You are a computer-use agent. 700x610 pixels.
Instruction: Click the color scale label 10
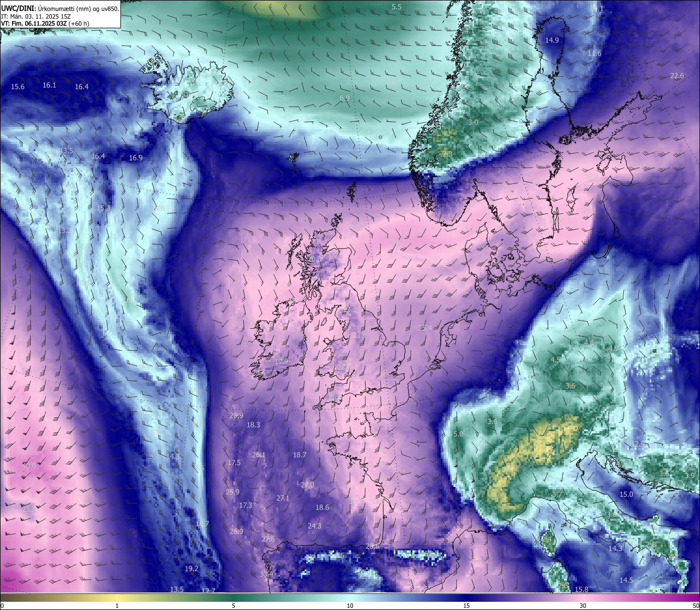coord(350,606)
